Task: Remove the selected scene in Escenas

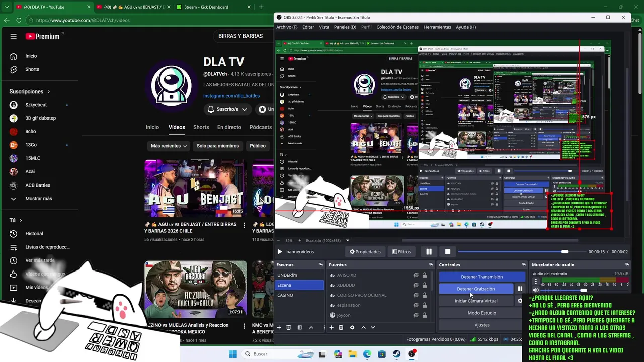Action: point(289,328)
